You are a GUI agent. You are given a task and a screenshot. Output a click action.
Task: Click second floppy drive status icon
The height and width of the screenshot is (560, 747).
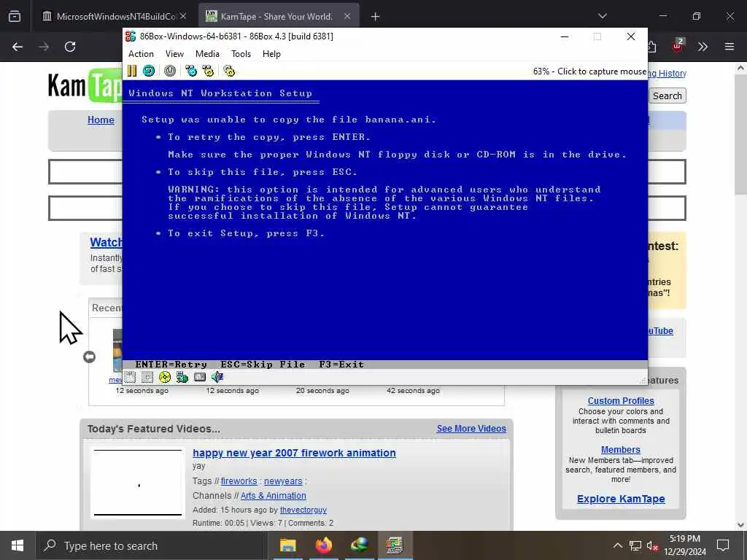pos(147,377)
